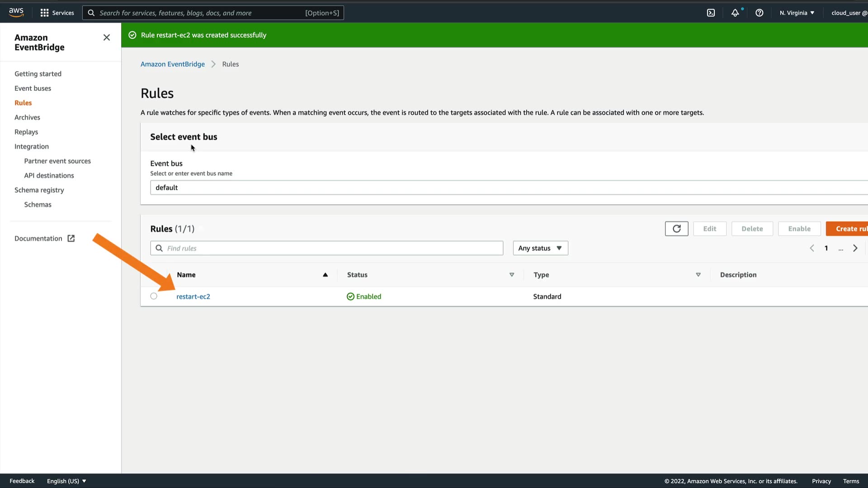The height and width of the screenshot is (488, 868).
Task: Open Documentation external link
Action: click(44, 238)
